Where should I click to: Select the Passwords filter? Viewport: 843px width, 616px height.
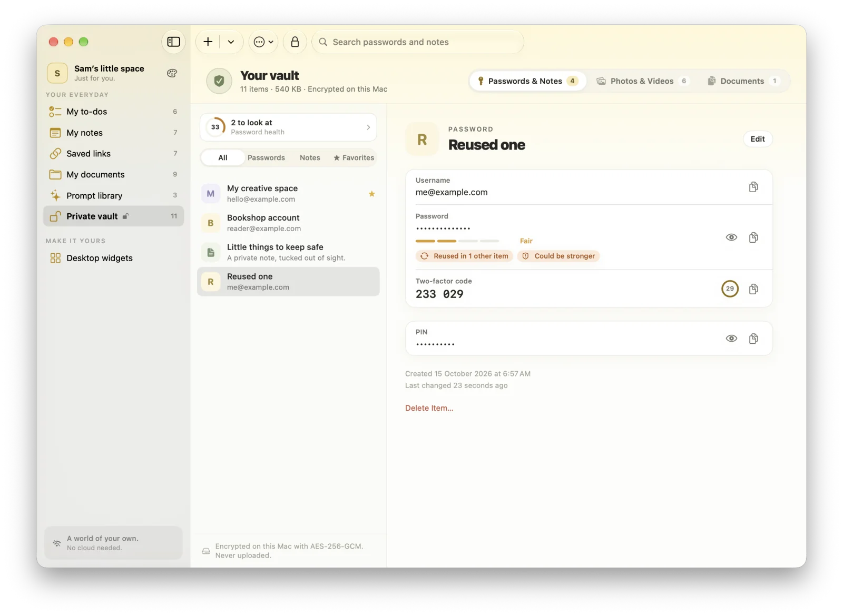[266, 157]
